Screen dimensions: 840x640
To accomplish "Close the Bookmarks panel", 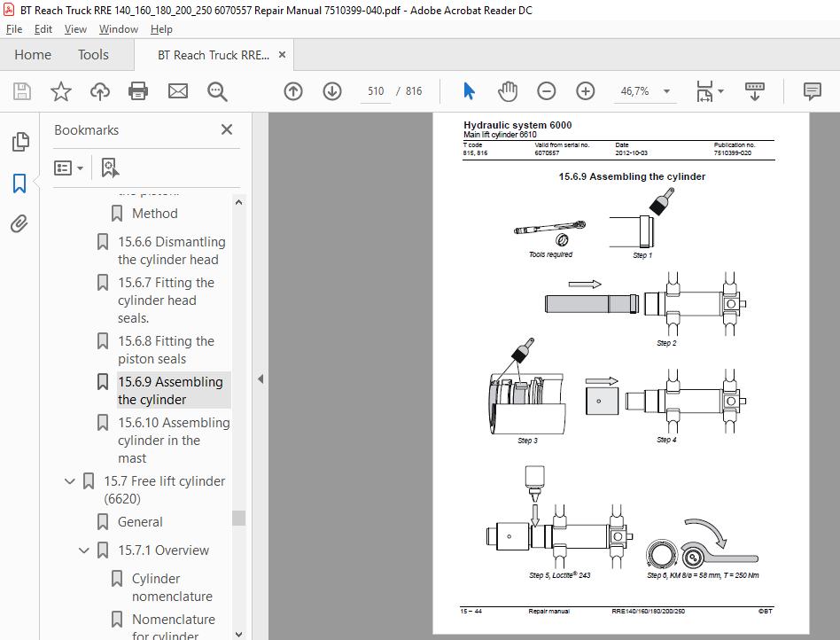I will click(x=227, y=129).
